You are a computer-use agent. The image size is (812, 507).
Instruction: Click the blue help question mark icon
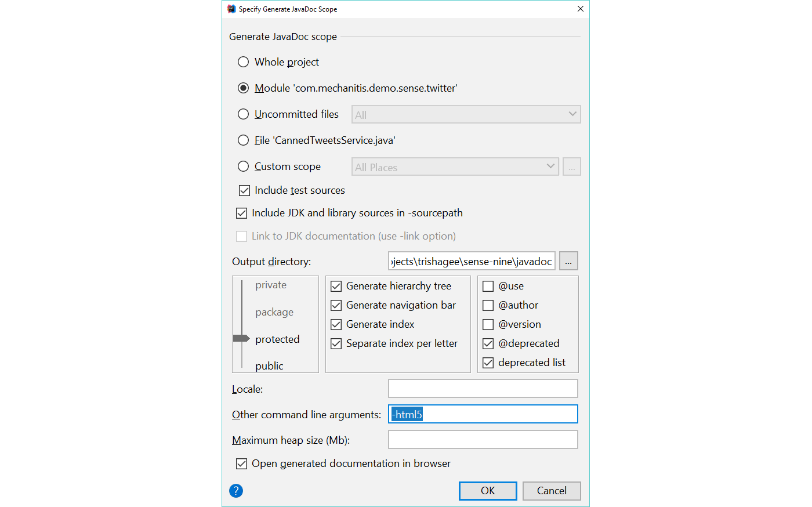[236, 491]
